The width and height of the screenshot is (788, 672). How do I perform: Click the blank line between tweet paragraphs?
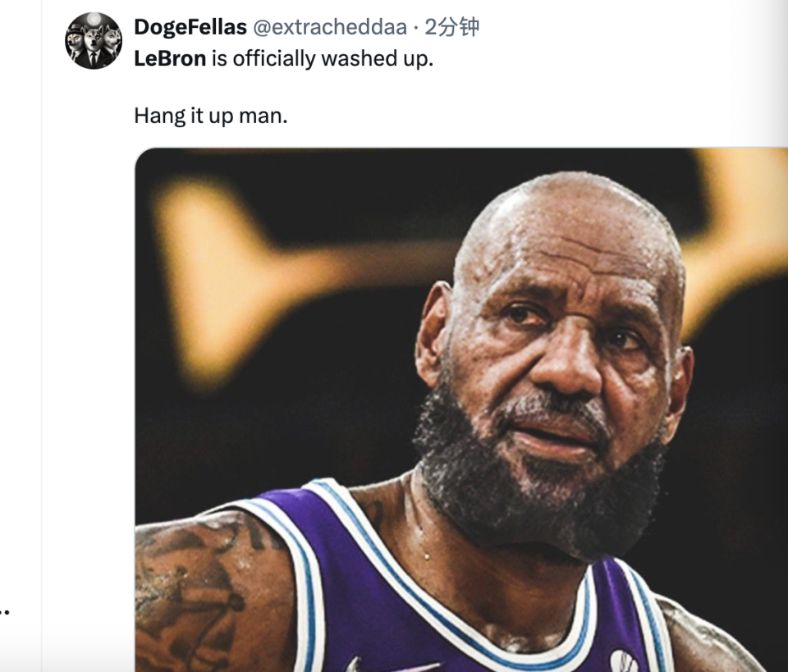tap(282, 88)
